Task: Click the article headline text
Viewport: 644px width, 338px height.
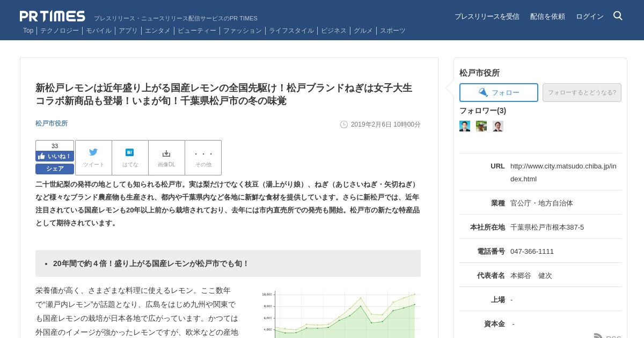Action: point(224,94)
